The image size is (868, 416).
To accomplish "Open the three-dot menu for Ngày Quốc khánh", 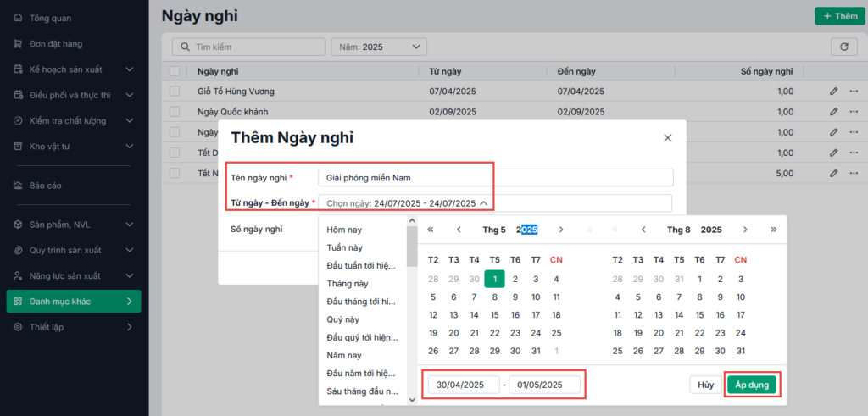I will click(853, 111).
